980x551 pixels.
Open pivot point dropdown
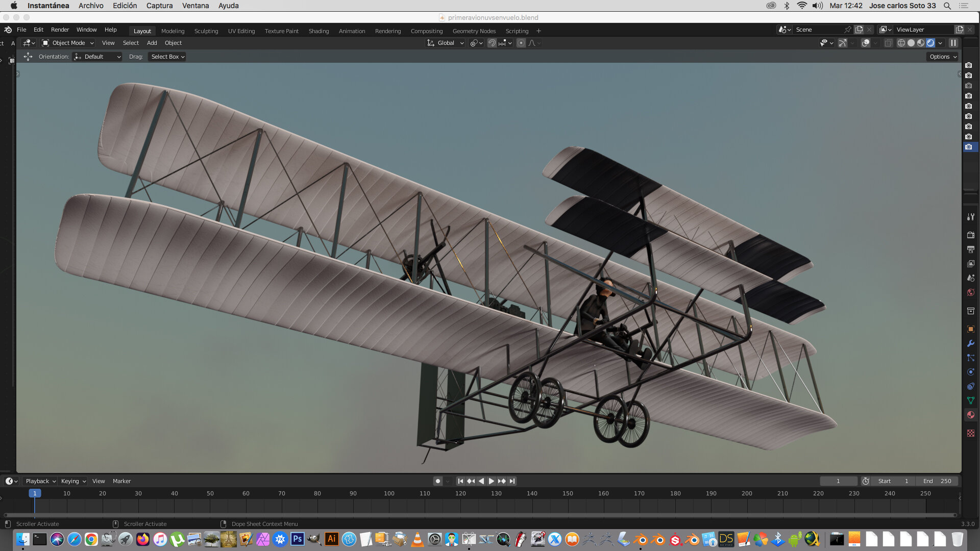tap(476, 43)
